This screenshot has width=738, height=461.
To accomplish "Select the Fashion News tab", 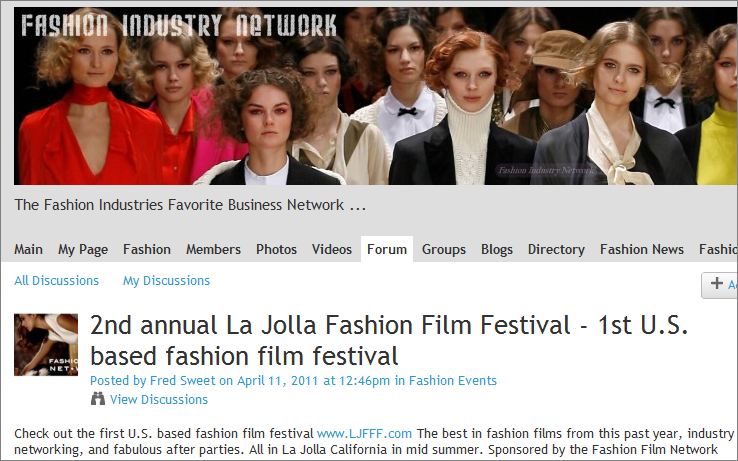I will point(642,249).
